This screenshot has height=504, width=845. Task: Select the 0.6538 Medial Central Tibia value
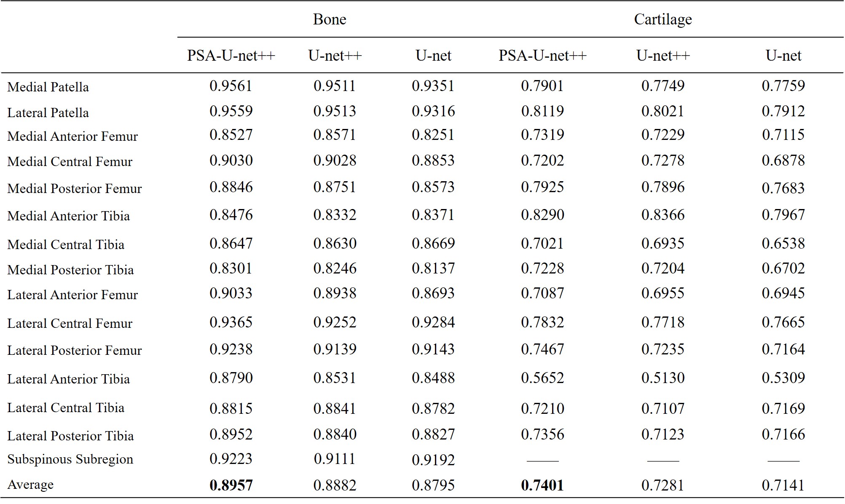coord(783,244)
